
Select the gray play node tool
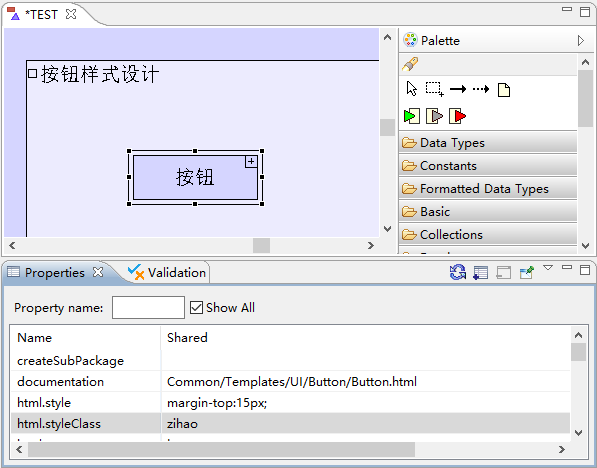(x=434, y=116)
